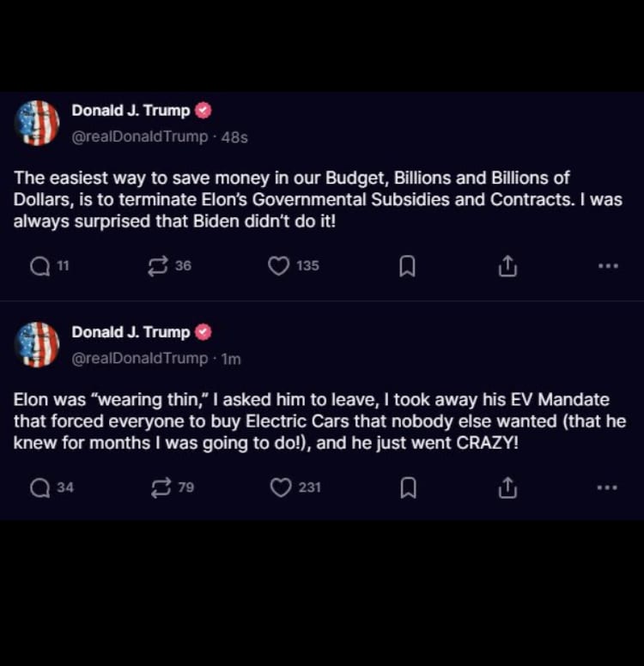The height and width of the screenshot is (666, 644).
Task: Click the verified badge on the top post
Action: [204, 111]
